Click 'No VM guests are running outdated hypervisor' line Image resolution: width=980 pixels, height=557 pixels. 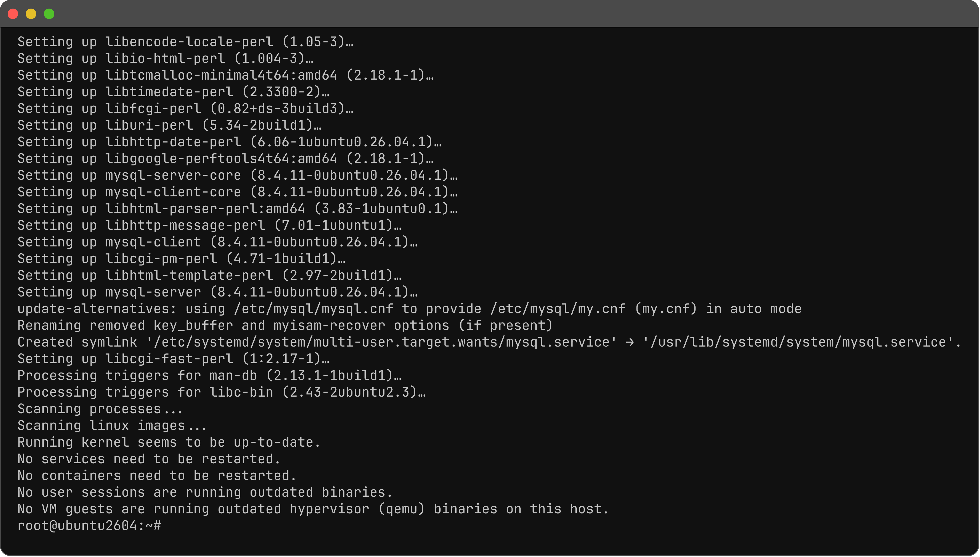[x=313, y=510]
